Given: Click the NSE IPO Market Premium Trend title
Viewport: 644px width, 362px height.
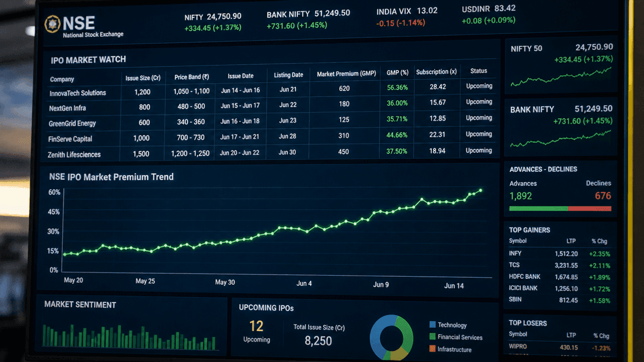Looking at the screenshot, I should tap(111, 176).
